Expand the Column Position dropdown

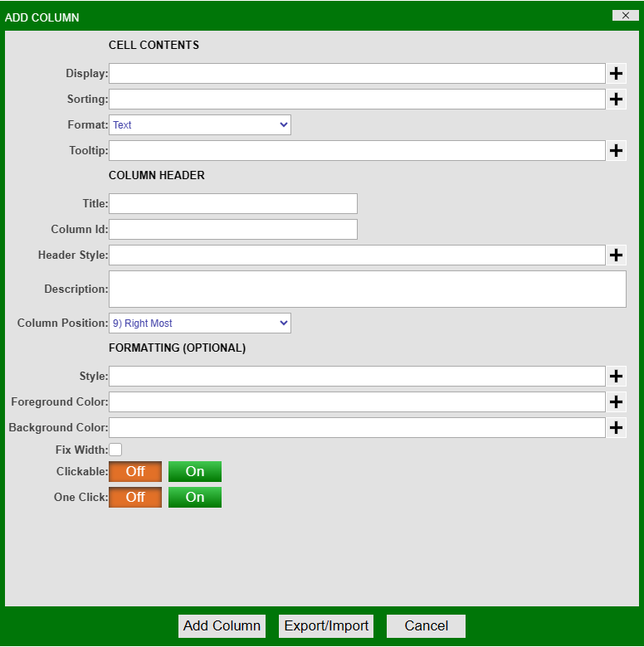[200, 323]
